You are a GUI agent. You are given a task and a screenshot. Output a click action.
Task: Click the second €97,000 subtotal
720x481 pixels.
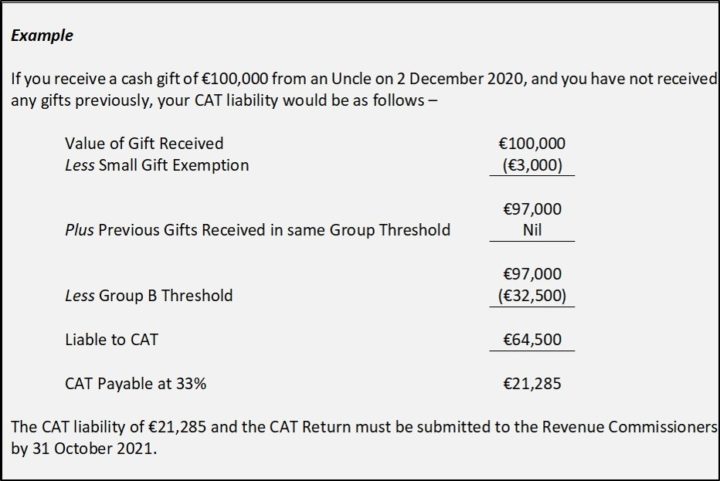click(532, 274)
